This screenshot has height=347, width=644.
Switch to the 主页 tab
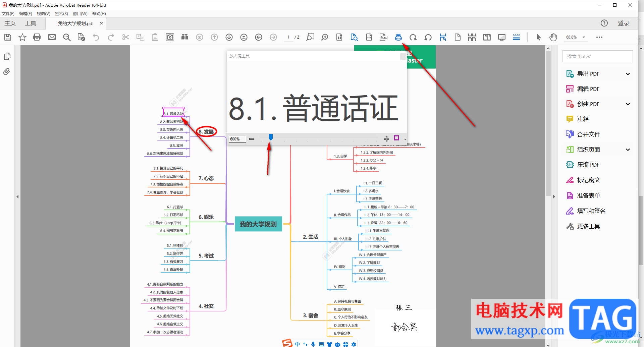10,23
